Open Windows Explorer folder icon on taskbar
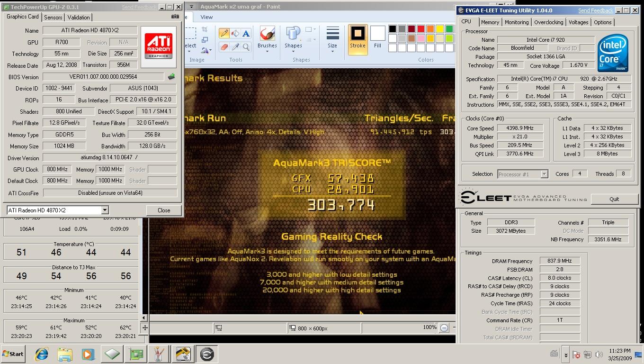Viewport: 644px width, 364px height. tap(65, 354)
